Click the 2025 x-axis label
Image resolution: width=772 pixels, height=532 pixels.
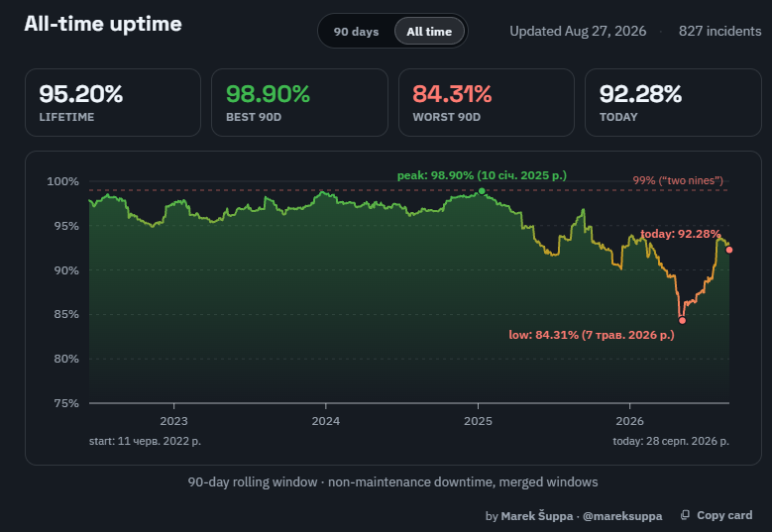478,421
